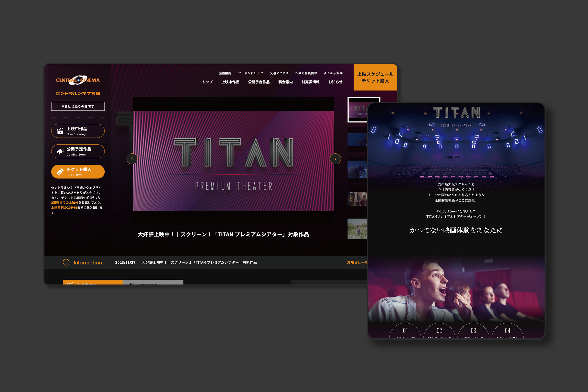588x392 pixels.
Task: Click the 03 circle on the TITAN page
Action: pos(473,331)
